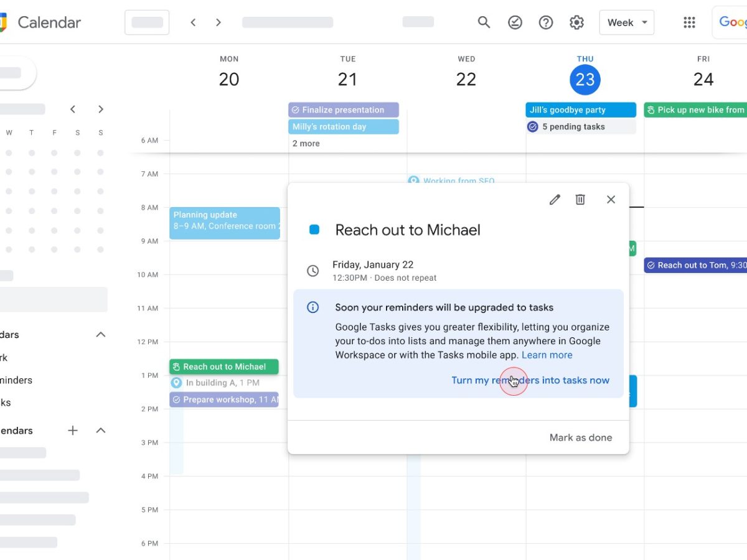The image size is (747, 560).
Task: Close the Reach out to Michael popup
Action: (611, 199)
